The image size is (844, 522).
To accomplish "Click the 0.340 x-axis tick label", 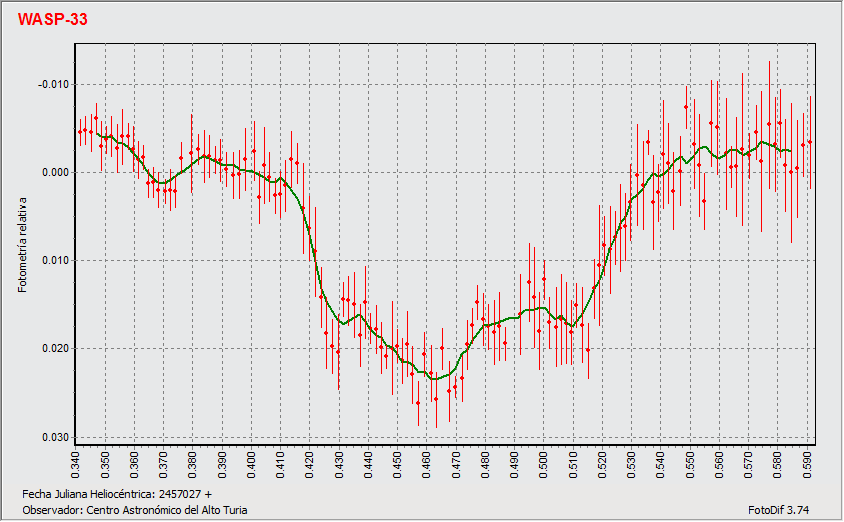I will tap(77, 464).
